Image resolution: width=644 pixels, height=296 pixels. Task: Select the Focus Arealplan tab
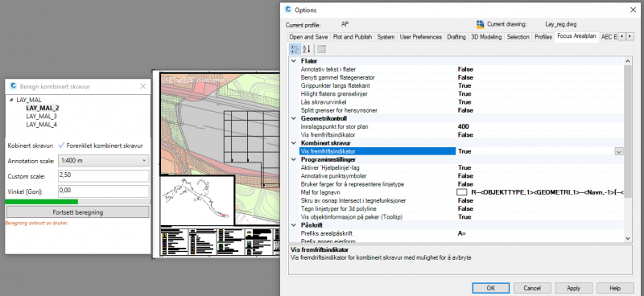coord(576,36)
